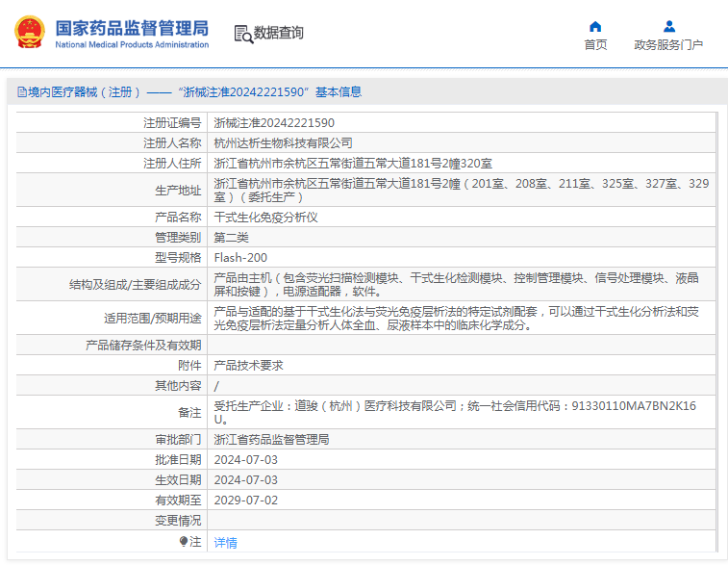
Task: Click the 审批部门 row label
Action: (x=178, y=439)
